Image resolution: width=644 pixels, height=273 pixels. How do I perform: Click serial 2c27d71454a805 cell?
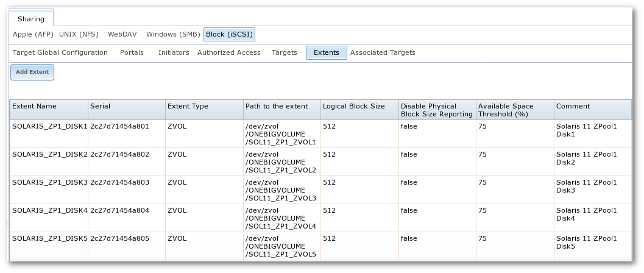[119, 238]
